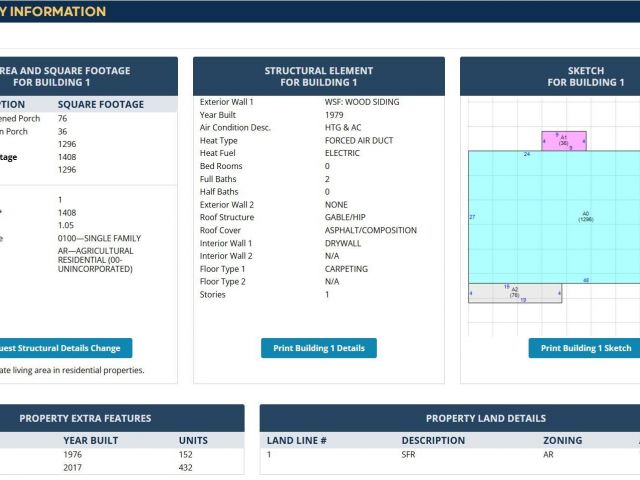640x480 pixels.
Task: Click the Year Built column header
Action: (x=90, y=440)
